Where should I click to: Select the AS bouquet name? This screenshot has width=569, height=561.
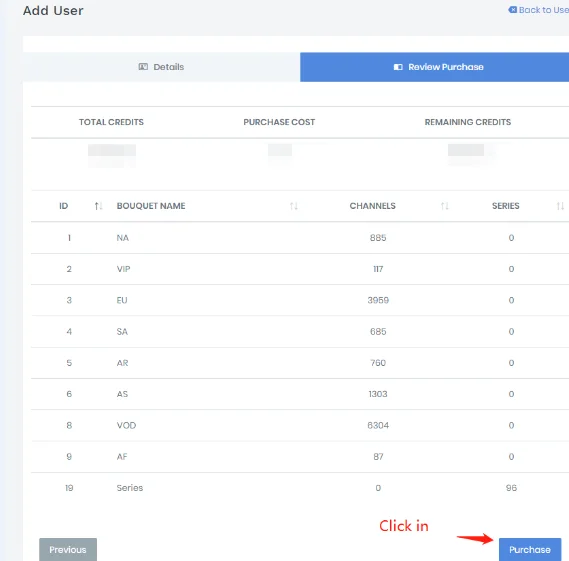coord(122,394)
